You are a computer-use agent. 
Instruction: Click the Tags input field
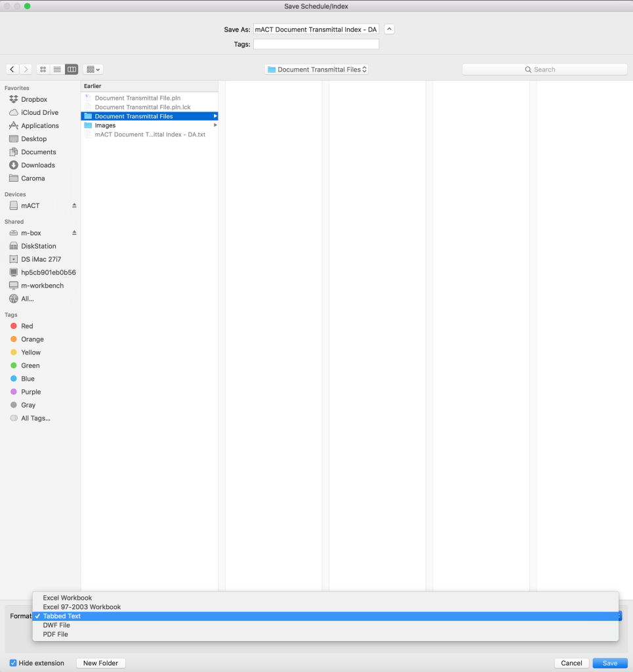pos(316,44)
